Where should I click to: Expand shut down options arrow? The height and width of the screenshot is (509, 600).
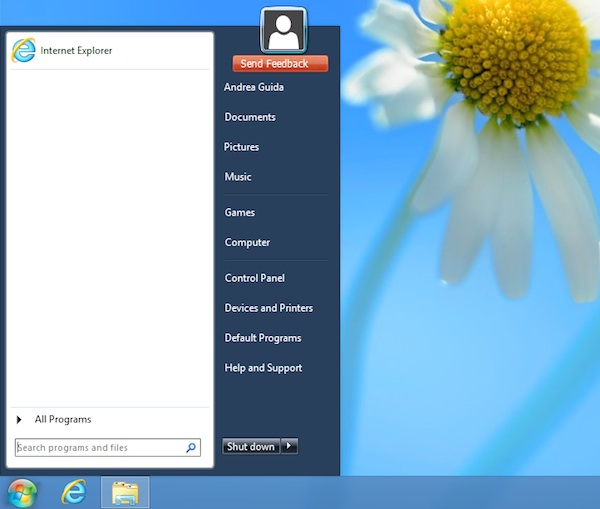click(x=289, y=446)
